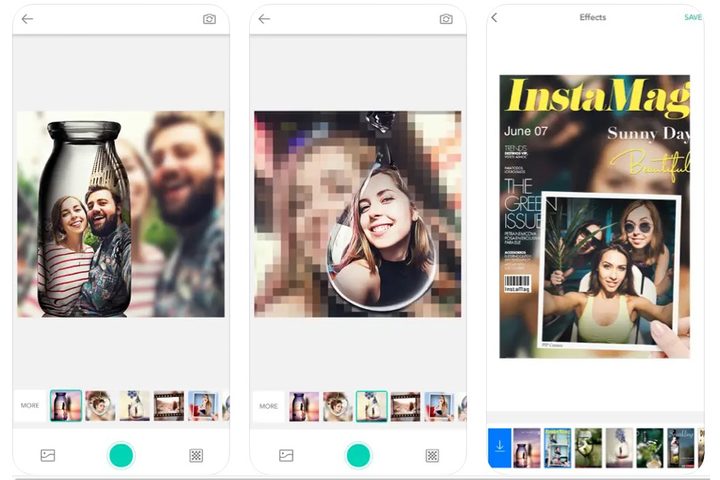Choose the heart ring frame on bottle-photo screen
Screen dimensions: 720x480
click(100, 406)
